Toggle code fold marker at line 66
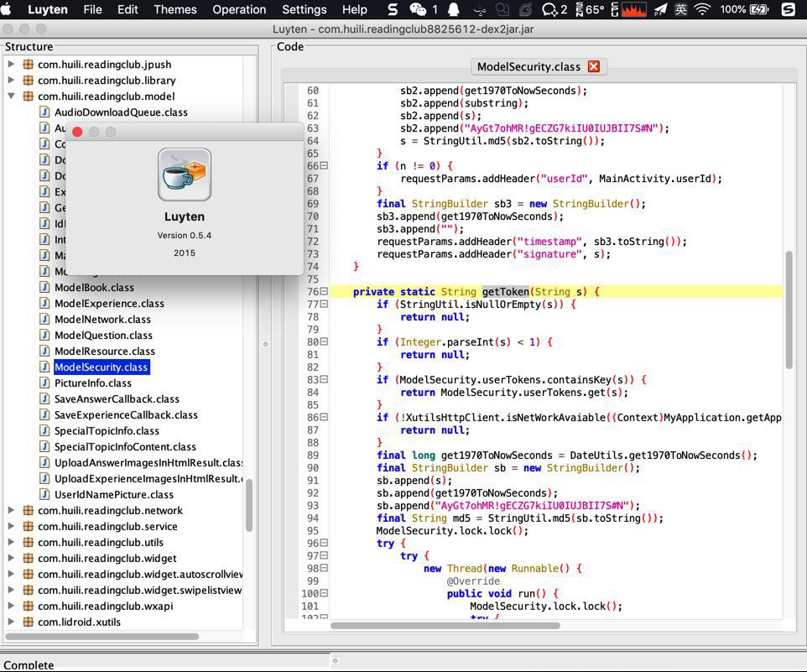The width and height of the screenshot is (807, 672). (324, 166)
